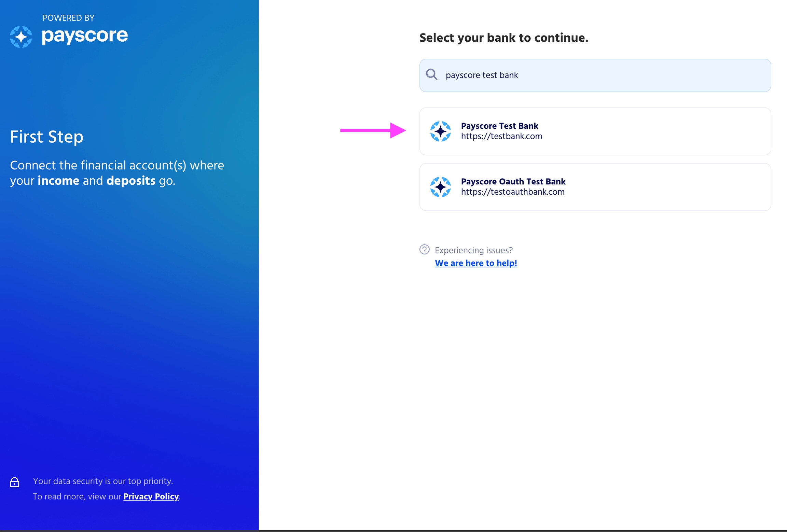Click the "Select your bank to continue." heading

tap(503, 38)
